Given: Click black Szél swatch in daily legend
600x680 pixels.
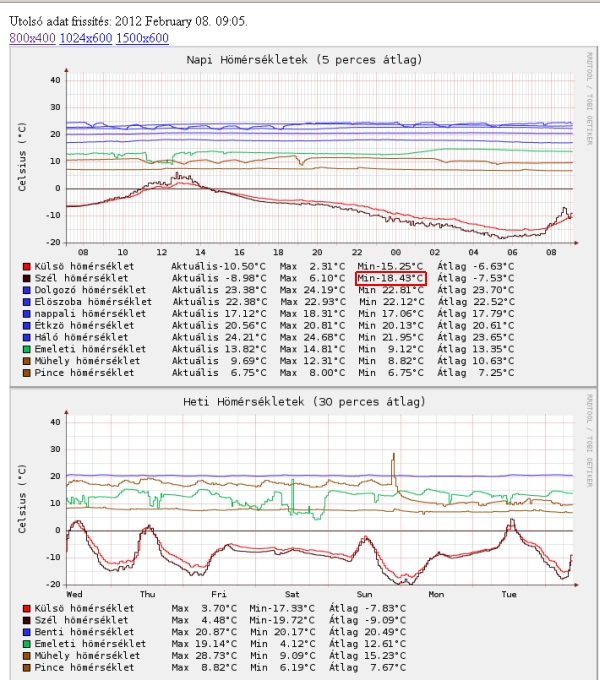Looking at the screenshot, I should (25, 277).
